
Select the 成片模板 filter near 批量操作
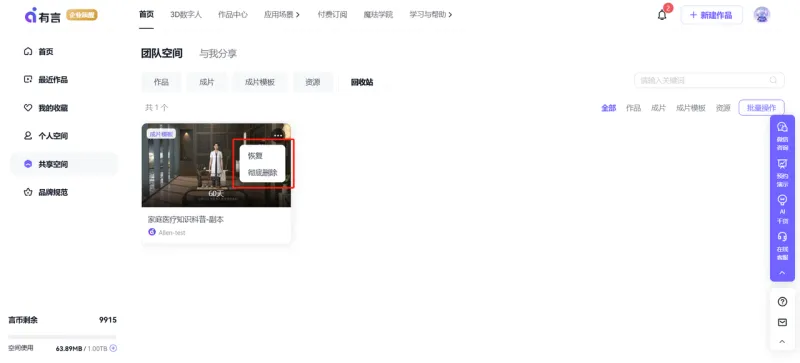[691, 108]
